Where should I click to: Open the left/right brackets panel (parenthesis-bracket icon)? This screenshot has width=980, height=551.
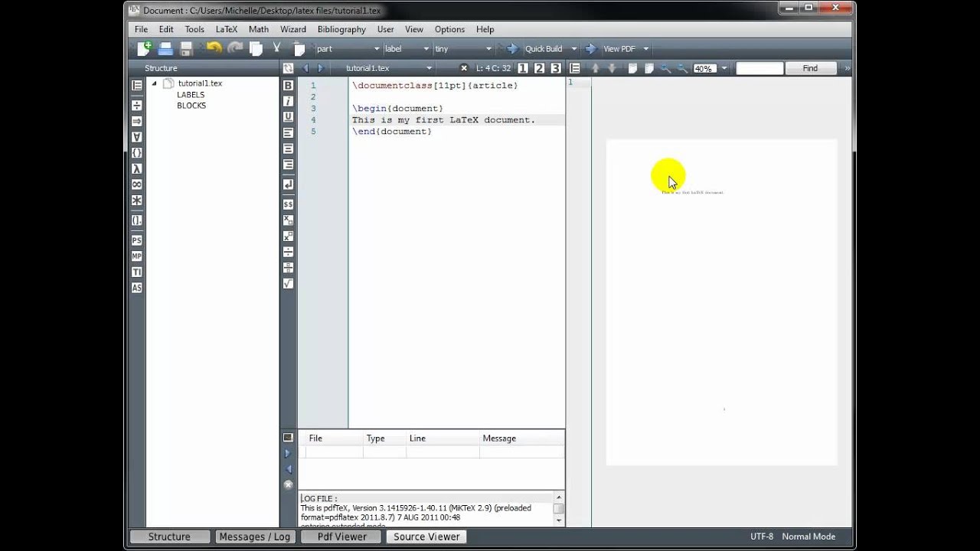click(136, 220)
